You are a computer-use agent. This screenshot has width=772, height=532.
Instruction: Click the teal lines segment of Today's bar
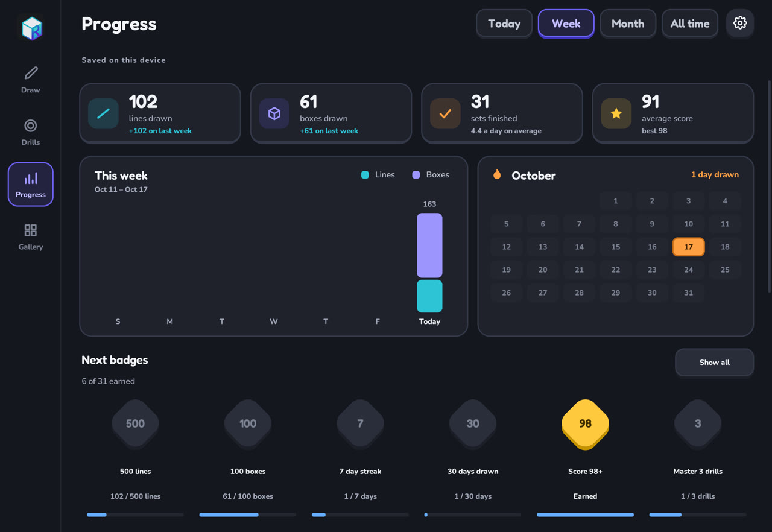(429, 296)
